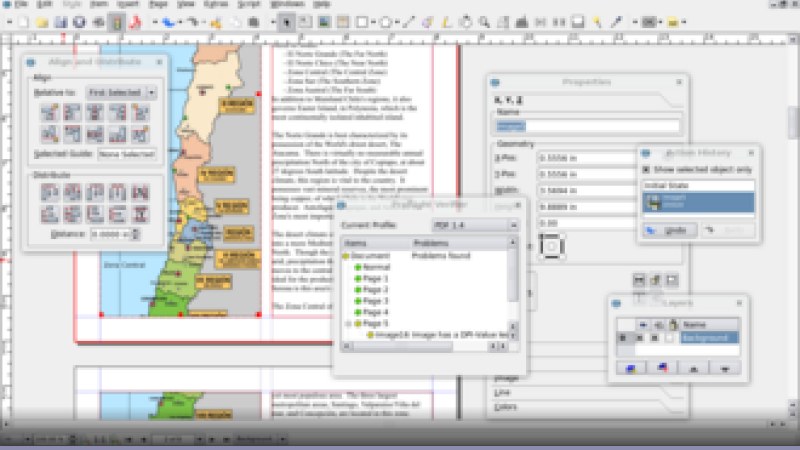
Task: Select the Background layer name
Action: [709, 338]
